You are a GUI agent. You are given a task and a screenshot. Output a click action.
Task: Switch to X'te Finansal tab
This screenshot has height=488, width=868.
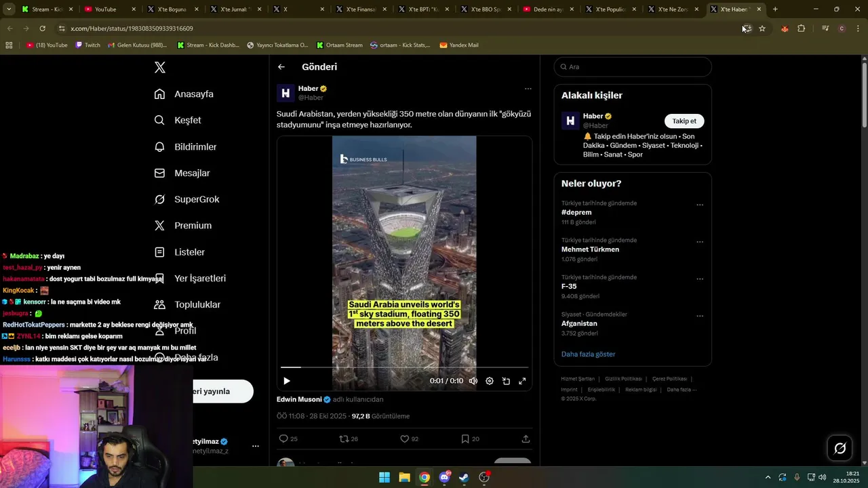point(359,9)
